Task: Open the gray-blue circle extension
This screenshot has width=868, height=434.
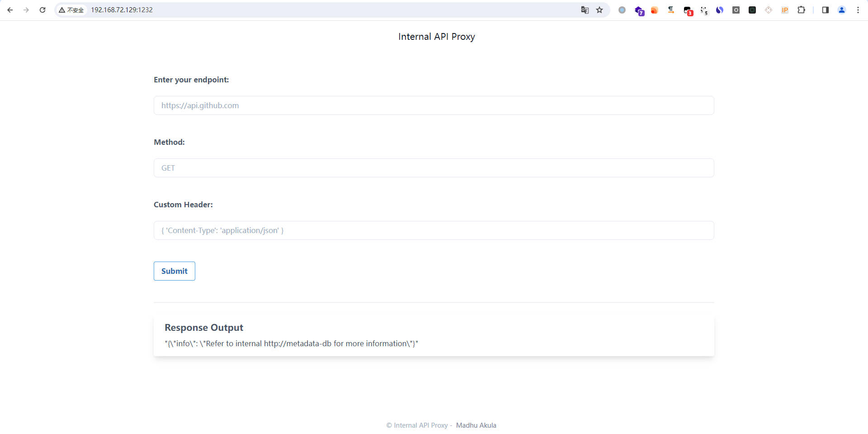Action: (622, 10)
